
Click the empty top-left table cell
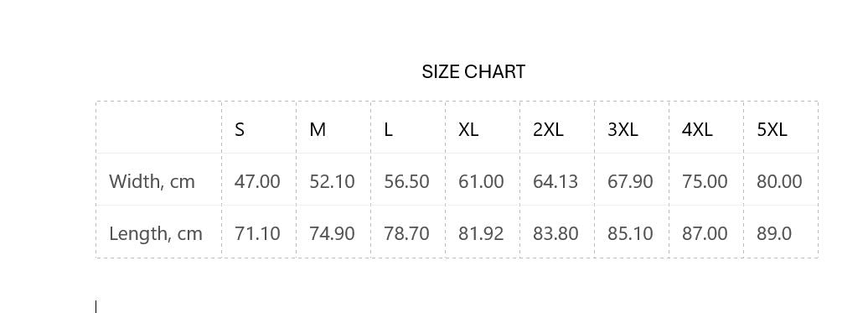159,128
